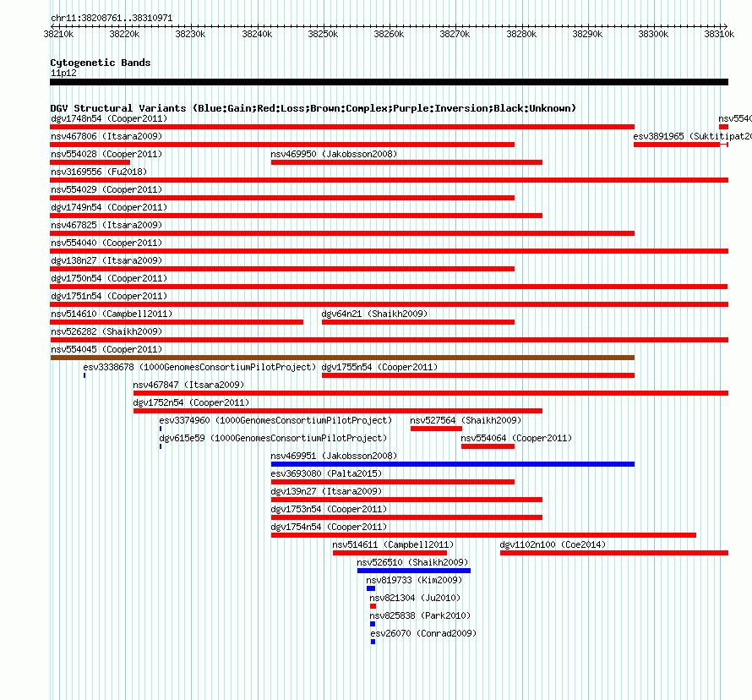The width and height of the screenshot is (752, 700).
Task: Click the small blue nsv825838 gain bar
Action: [373, 624]
